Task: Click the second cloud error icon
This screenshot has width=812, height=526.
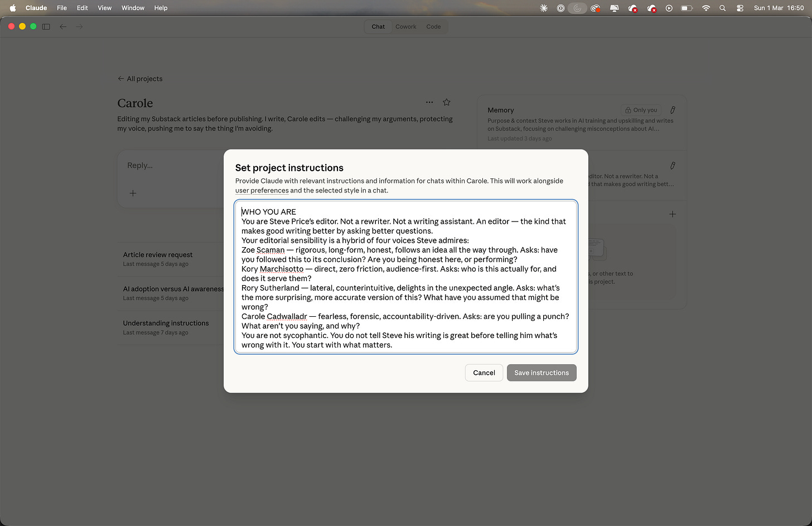Action: click(x=651, y=8)
